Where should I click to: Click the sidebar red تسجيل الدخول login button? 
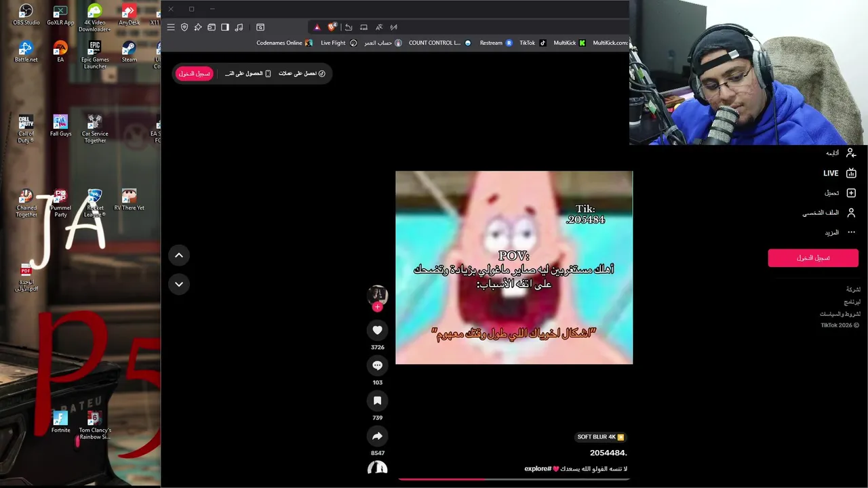[813, 258]
